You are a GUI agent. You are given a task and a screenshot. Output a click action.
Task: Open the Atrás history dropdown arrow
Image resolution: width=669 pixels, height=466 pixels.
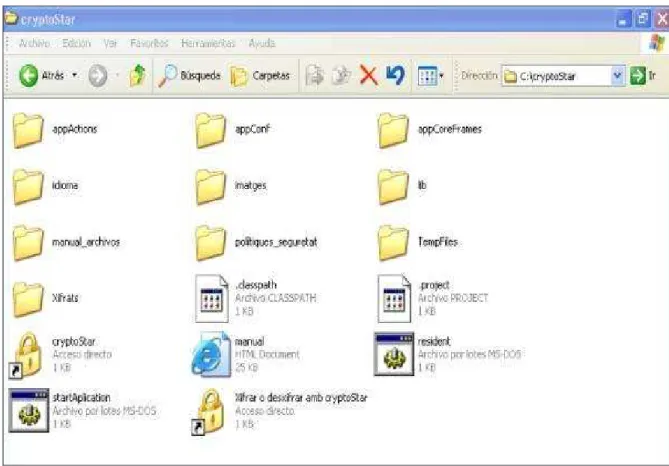pyautogui.click(x=74, y=76)
